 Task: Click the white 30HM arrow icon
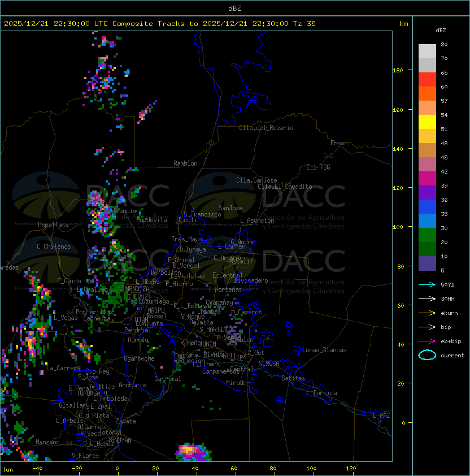click(427, 298)
